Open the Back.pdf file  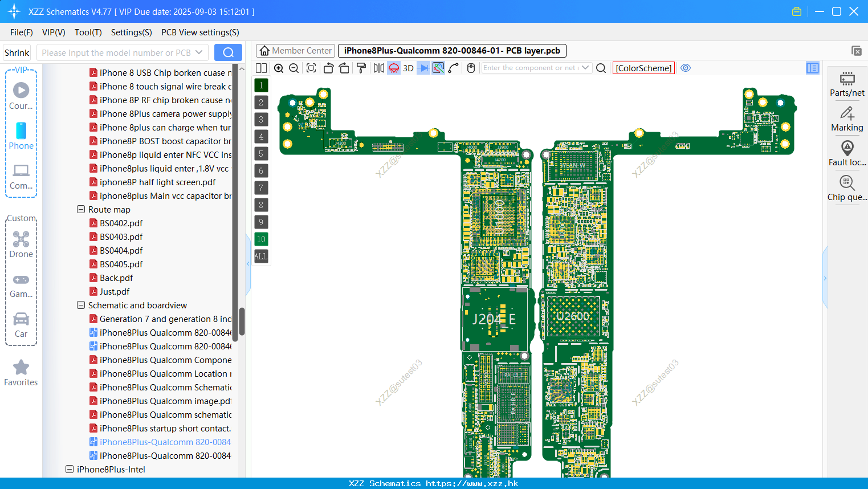click(x=116, y=278)
